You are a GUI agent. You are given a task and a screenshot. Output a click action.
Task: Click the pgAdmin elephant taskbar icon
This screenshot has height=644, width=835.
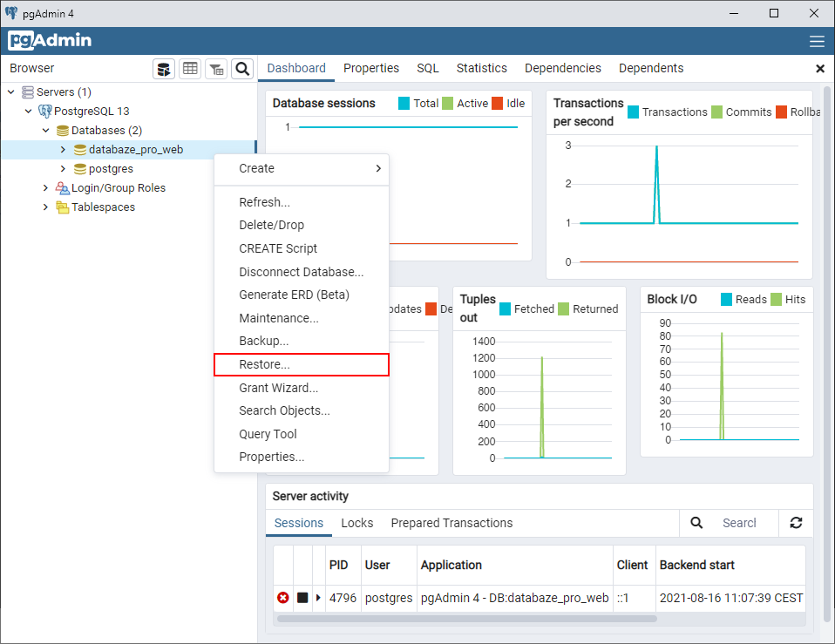[13, 12]
